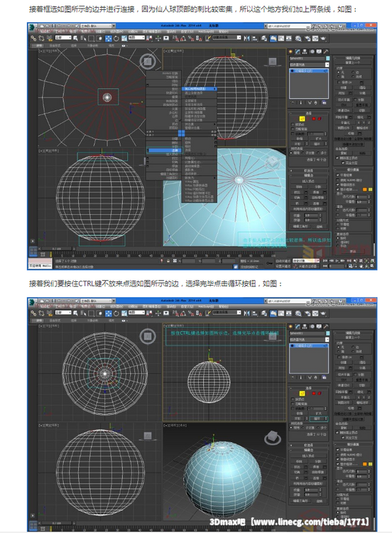Open Layer Manager icon in first screenshot toolbar
Viewport: 392px width, 533px height.
coord(264,38)
